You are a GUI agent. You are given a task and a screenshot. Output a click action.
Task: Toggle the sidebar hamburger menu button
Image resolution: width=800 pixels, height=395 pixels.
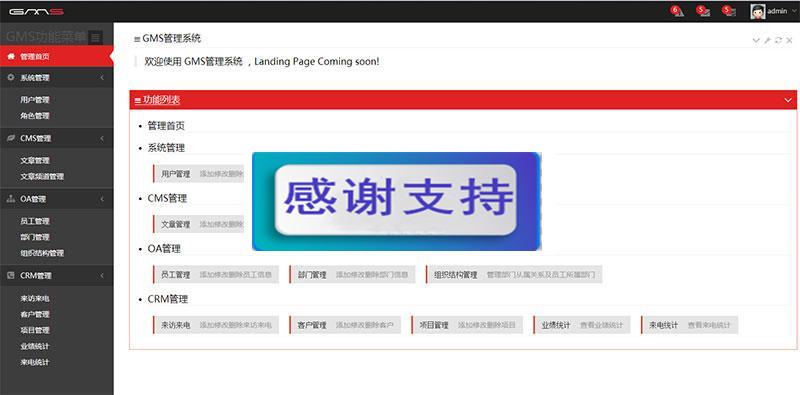coord(95,37)
